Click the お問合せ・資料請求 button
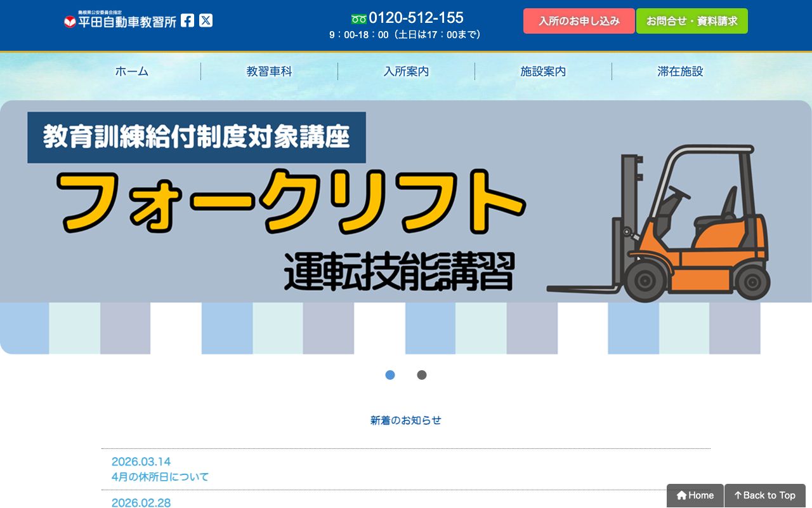The height and width of the screenshot is (508, 812). pyautogui.click(x=691, y=21)
